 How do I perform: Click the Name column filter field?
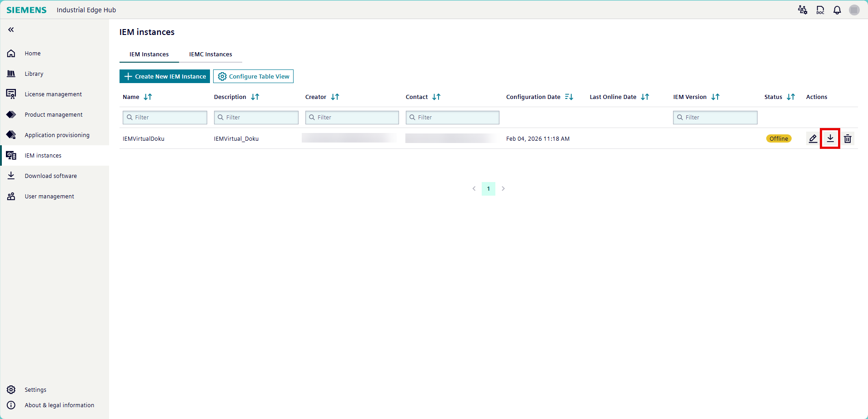[x=165, y=117]
